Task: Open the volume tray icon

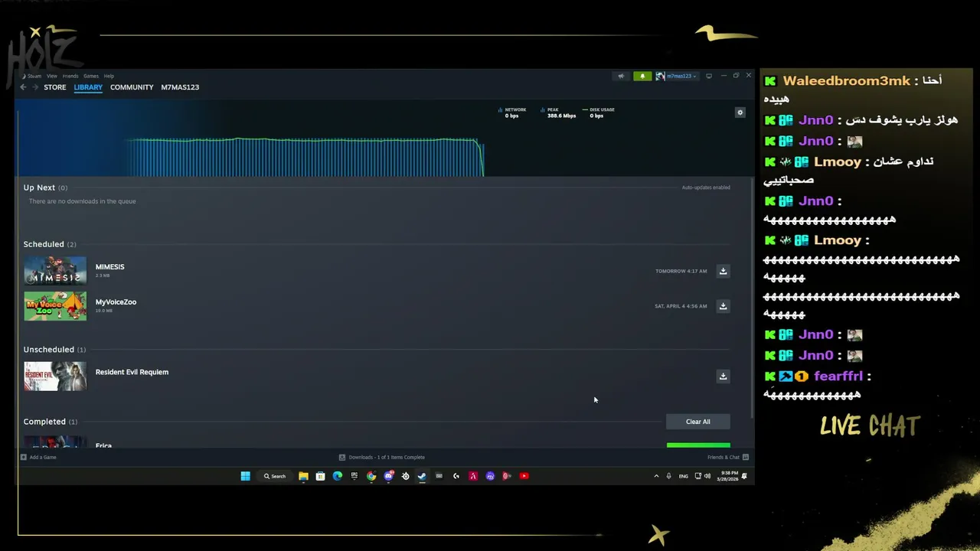Action: (x=707, y=476)
